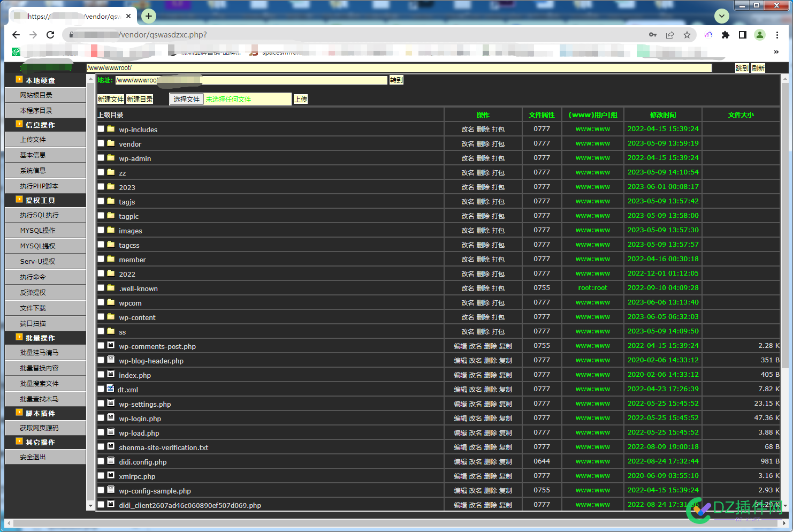The image size is (793, 532).
Task: Click the folder icon beside wp-content
Action: click(111, 316)
